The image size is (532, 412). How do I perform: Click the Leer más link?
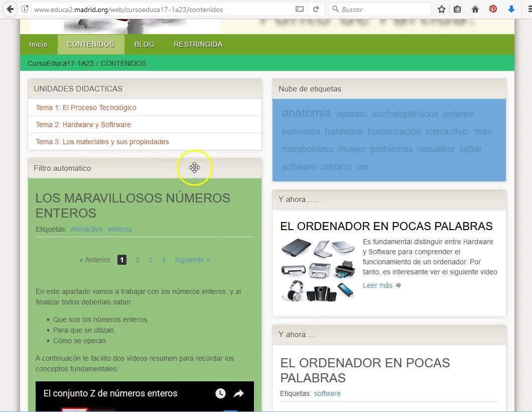coord(377,285)
